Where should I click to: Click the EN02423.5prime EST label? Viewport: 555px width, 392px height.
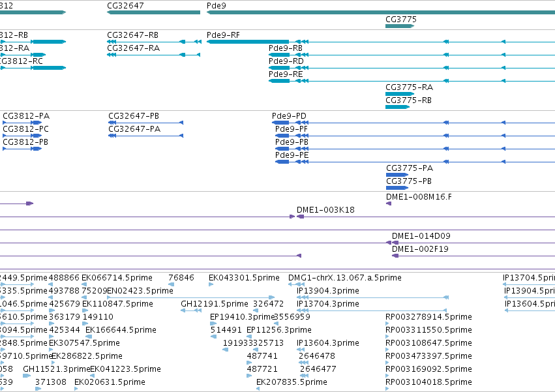click(x=140, y=291)
